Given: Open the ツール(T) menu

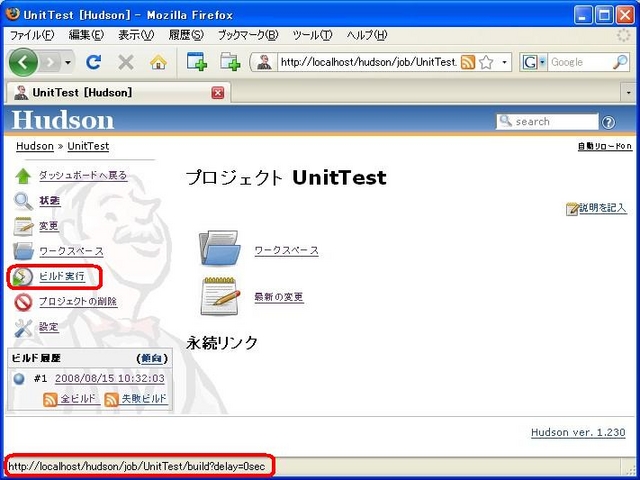Looking at the screenshot, I should tap(312, 35).
